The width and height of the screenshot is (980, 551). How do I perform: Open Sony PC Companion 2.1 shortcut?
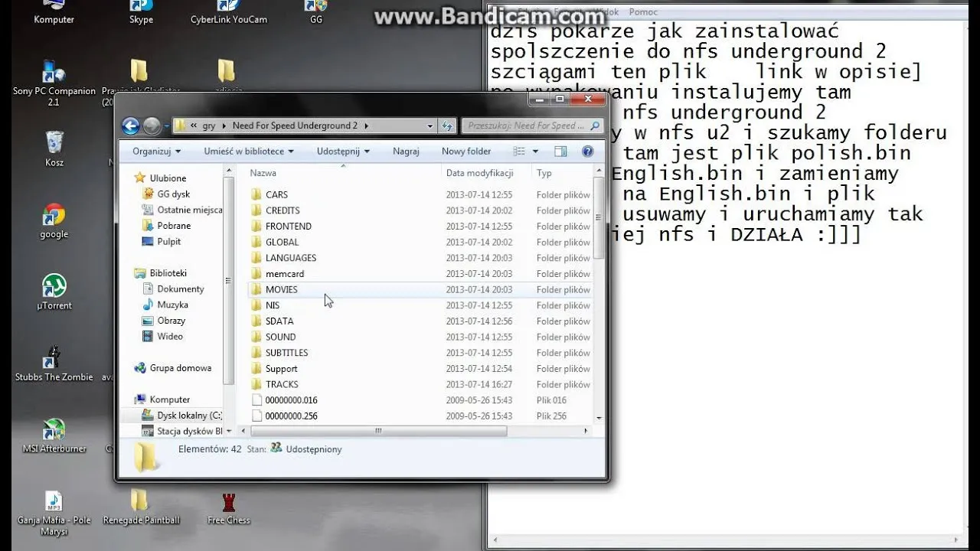coord(54,83)
